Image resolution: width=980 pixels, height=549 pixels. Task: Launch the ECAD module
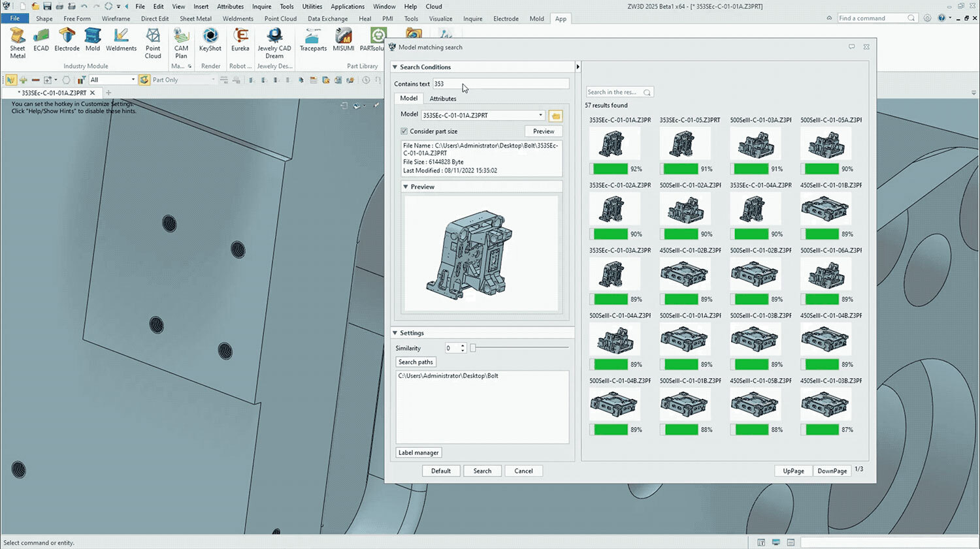[x=41, y=39]
